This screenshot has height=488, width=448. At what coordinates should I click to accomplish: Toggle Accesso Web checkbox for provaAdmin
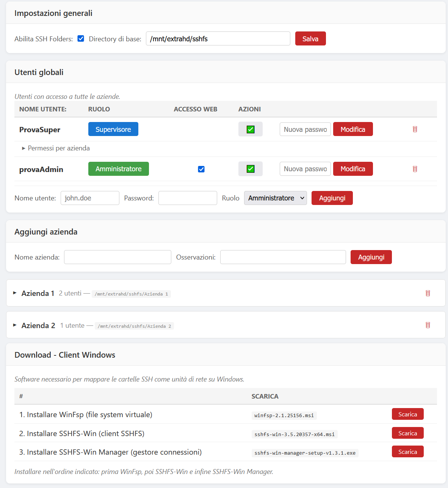point(201,169)
